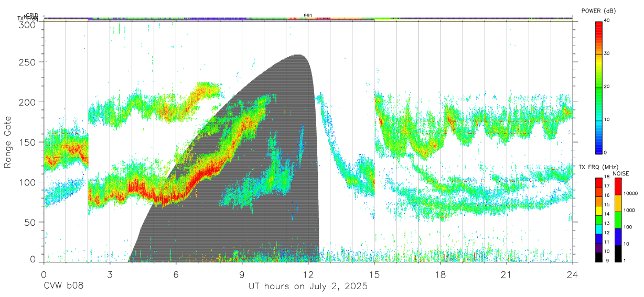Click the CPID color strip above the plot
Image resolution: width=644 pixels, height=297 pixels.
(x=308, y=18)
